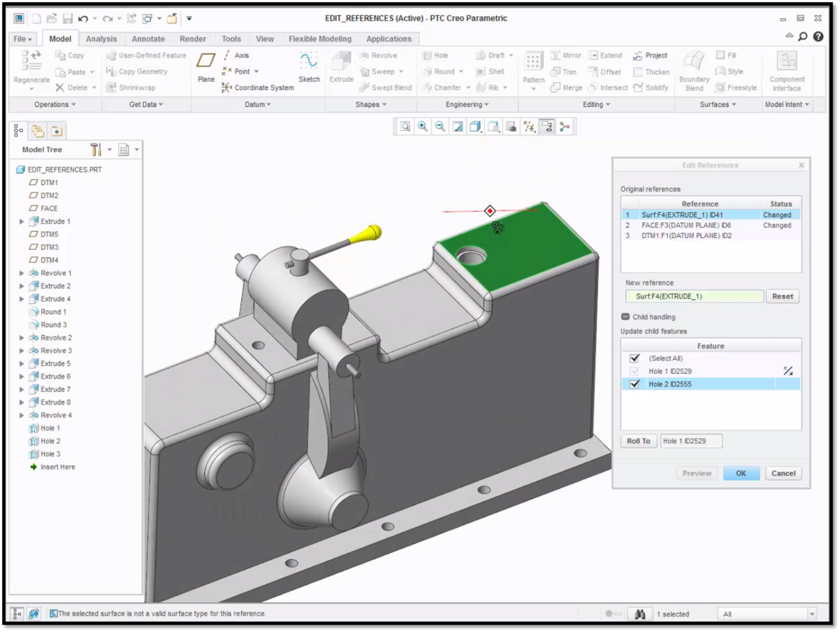Click the search magnifier icon top right
This screenshot has width=840, height=632.
click(x=803, y=36)
